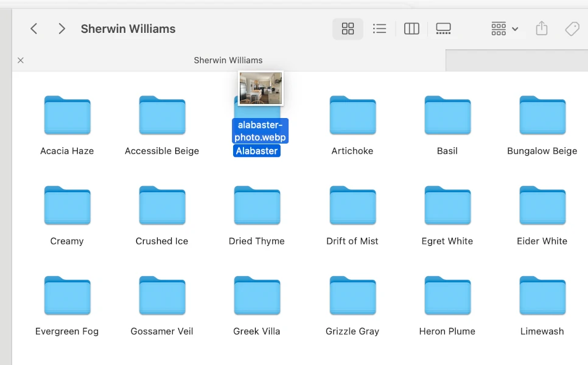The height and width of the screenshot is (365, 588).
Task: Open the group-by dropdown
Action: (x=505, y=29)
